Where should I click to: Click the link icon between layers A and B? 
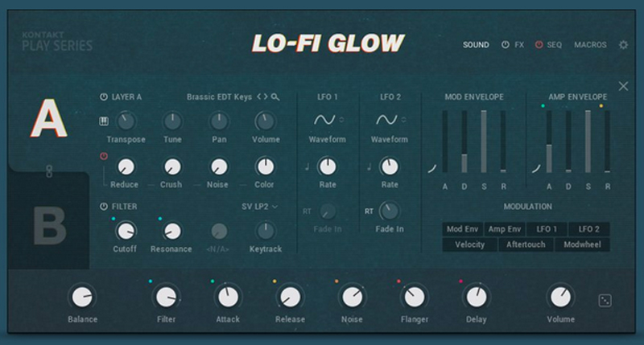[x=49, y=171]
